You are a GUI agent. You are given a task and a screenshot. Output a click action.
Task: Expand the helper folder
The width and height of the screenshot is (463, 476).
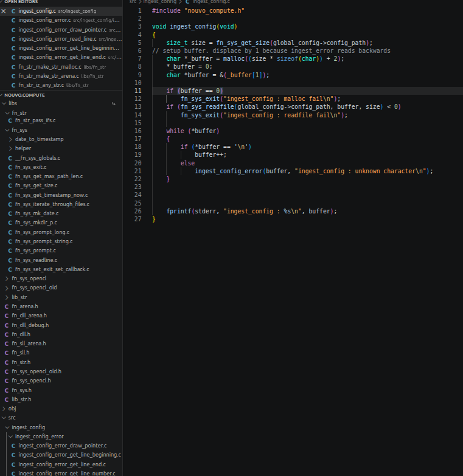click(x=10, y=148)
